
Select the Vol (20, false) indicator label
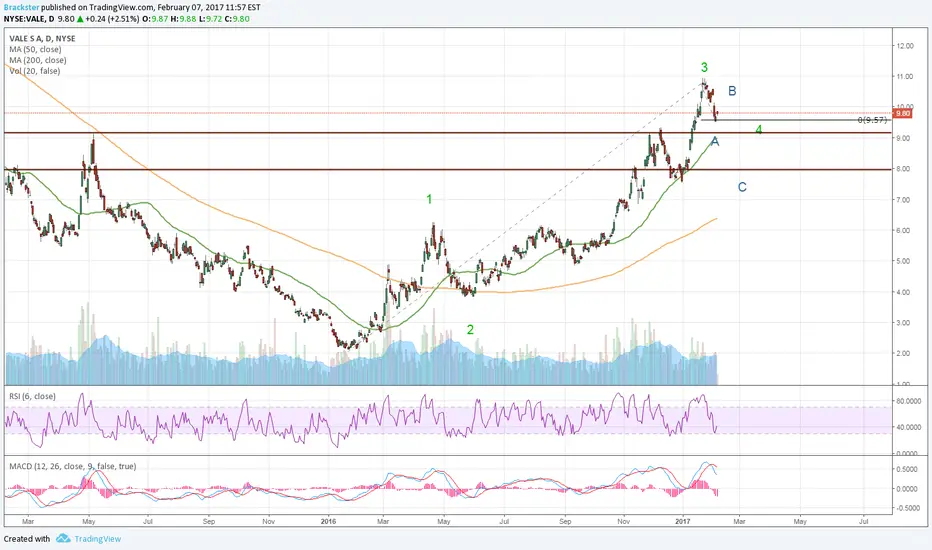coord(34,71)
